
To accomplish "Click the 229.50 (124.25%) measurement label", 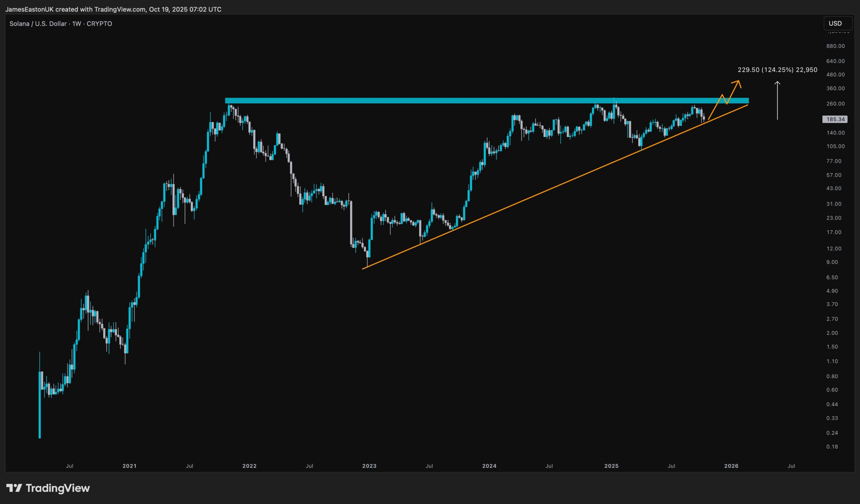I will [777, 70].
